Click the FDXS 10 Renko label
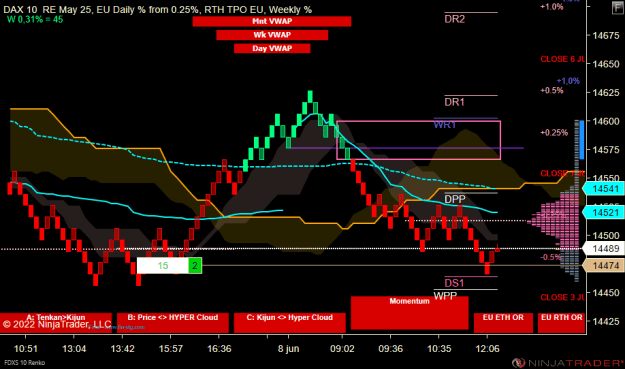The width and height of the screenshot is (625, 369). pos(25,363)
